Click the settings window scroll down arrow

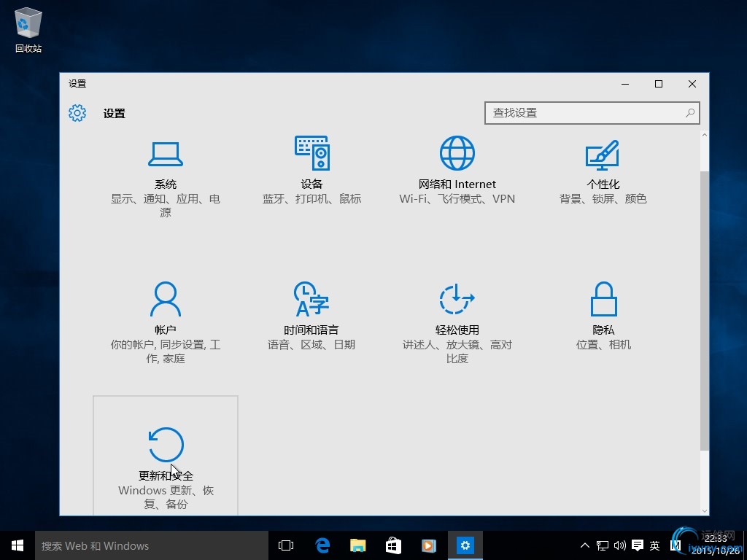[x=704, y=510]
